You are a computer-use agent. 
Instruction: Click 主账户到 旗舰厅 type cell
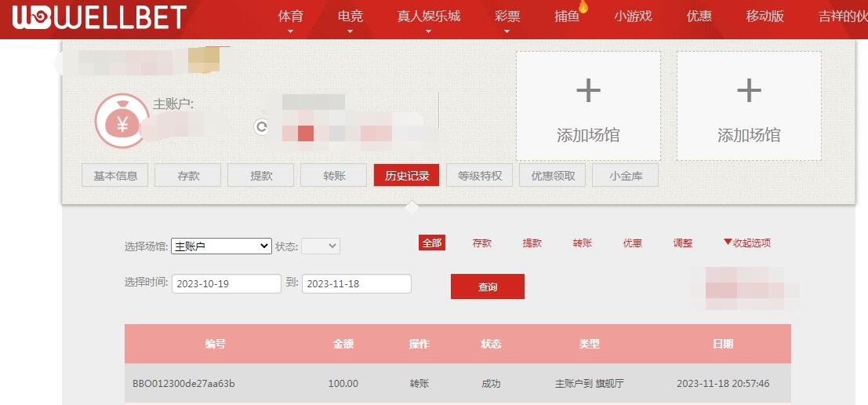click(590, 383)
